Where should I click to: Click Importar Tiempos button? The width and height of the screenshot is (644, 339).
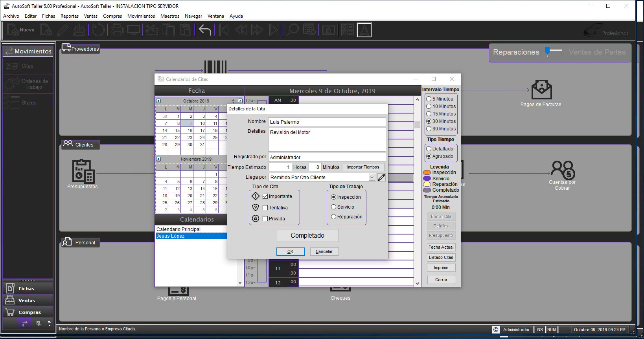tap(363, 167)
